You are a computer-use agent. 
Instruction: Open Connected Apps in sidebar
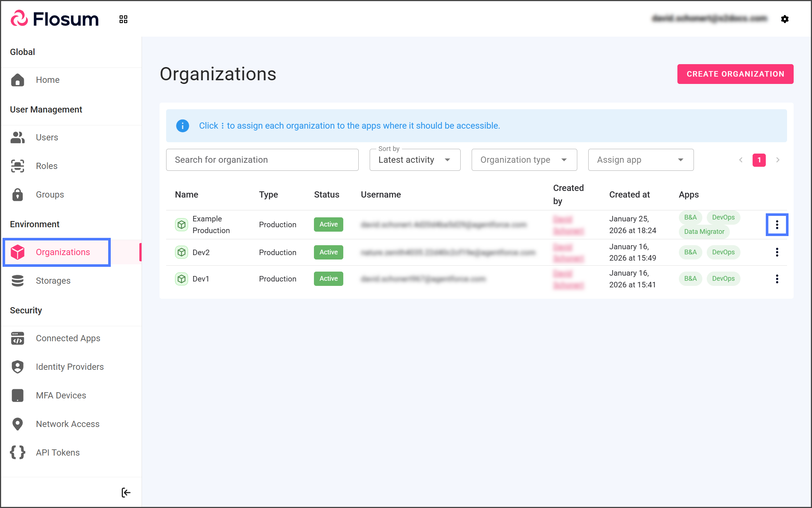68,338
